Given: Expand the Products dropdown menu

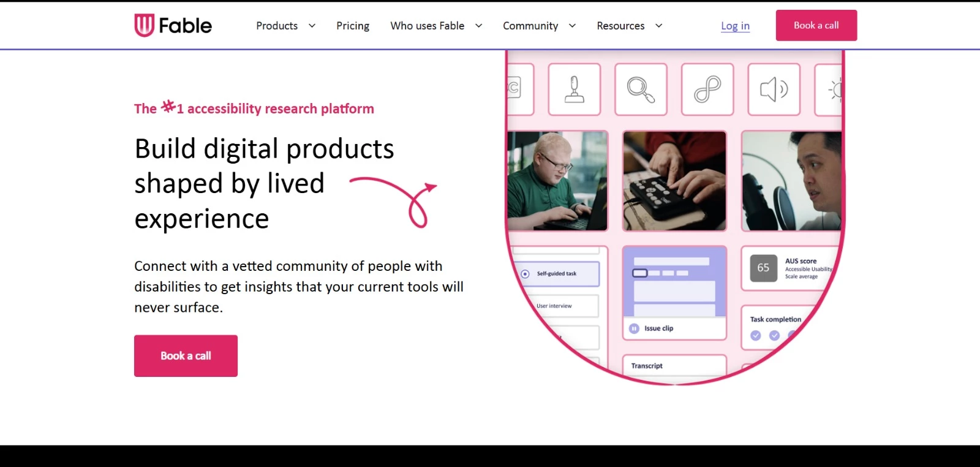Looking at the screenshot, I should [285, 26].
